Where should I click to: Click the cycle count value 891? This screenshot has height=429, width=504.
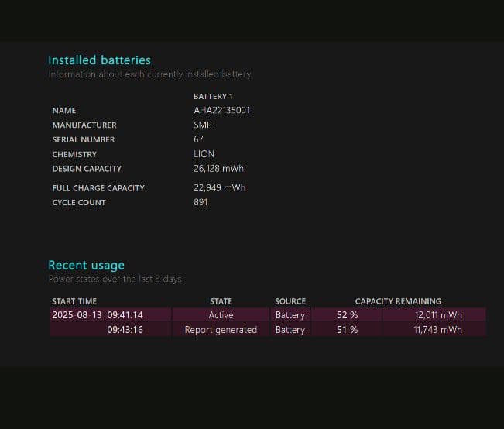[201, 203]
